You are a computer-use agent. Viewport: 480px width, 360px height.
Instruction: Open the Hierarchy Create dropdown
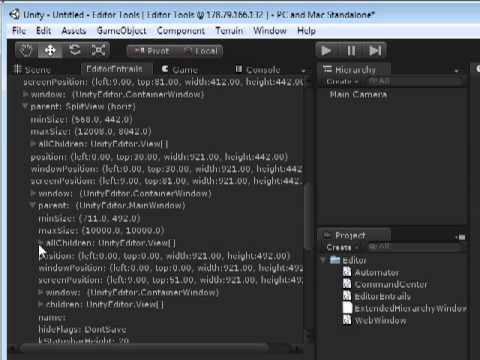(342, 81)
